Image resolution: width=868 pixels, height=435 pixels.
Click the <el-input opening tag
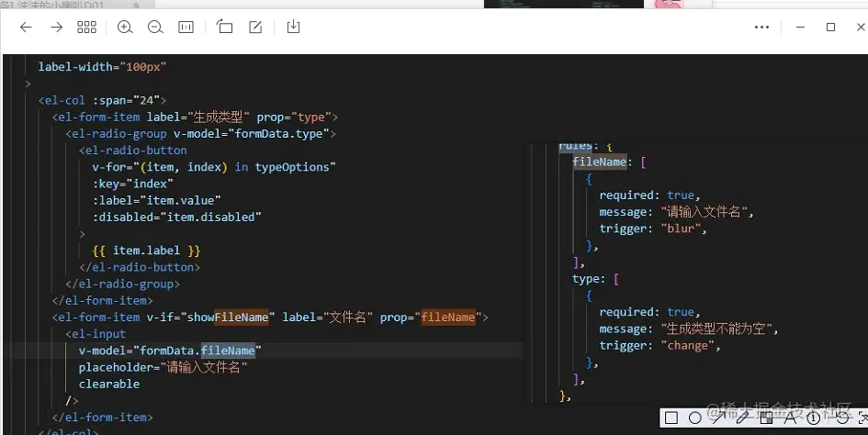pyautogui.click(x=96, y=334)
